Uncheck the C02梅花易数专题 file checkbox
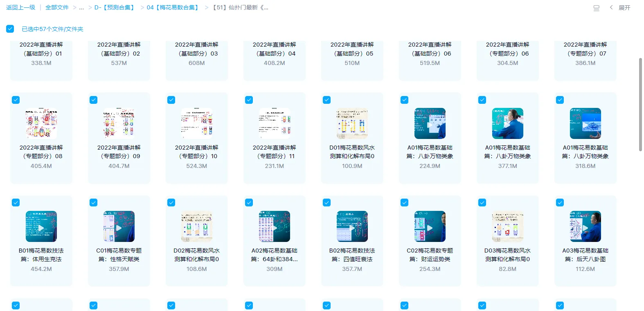 click(x=405, y=203)
